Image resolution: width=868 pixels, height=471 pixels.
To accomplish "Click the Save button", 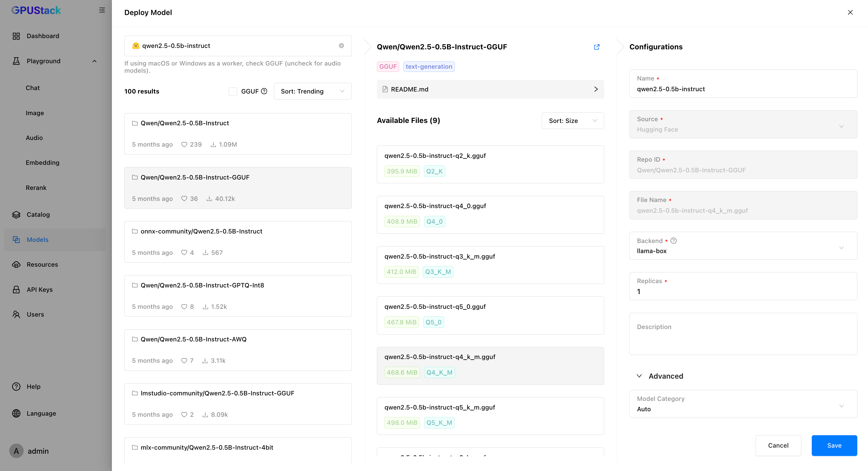I will [834, 445].
